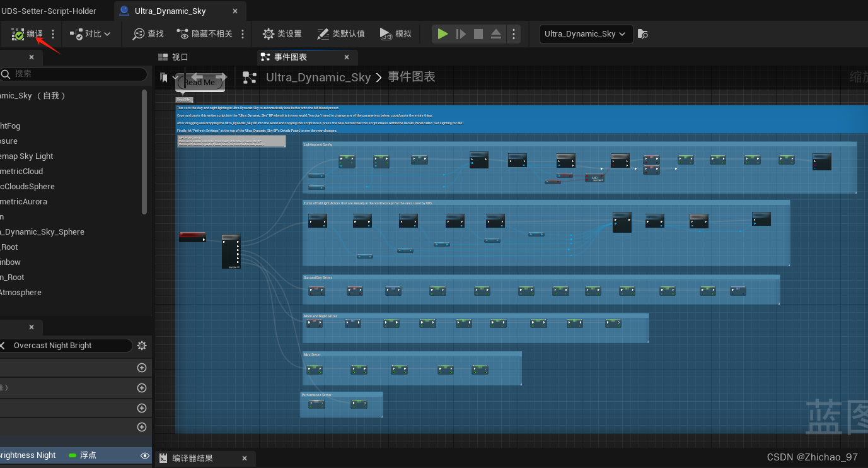This screenshot has width=868, height=468.
Task: Select the HeightFog component row
Action: [x=71, y=126]
